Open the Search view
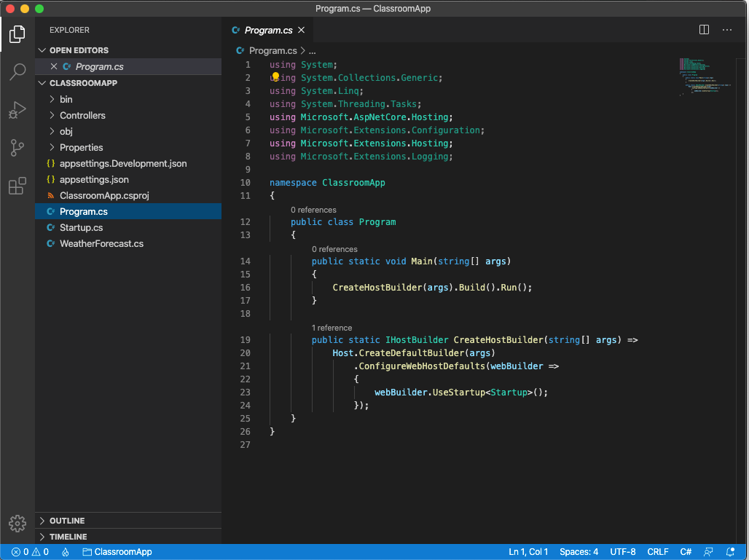This screenshot has width=749, height=560. coord(17,72)
